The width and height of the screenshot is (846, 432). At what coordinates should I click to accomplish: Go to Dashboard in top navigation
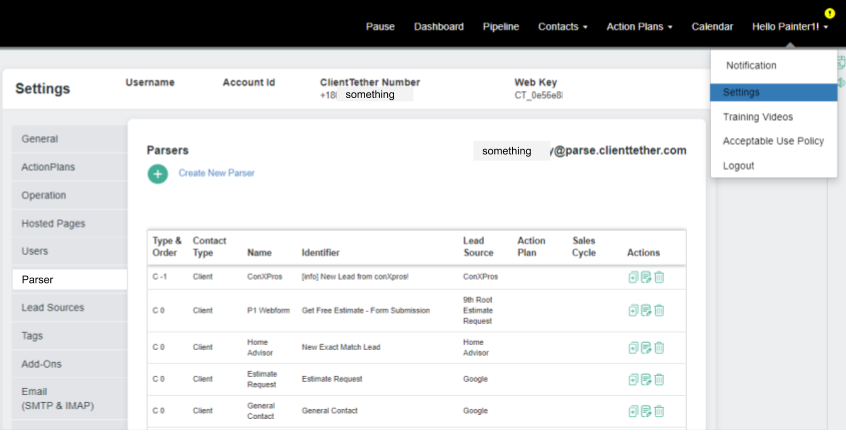(439, 26)
